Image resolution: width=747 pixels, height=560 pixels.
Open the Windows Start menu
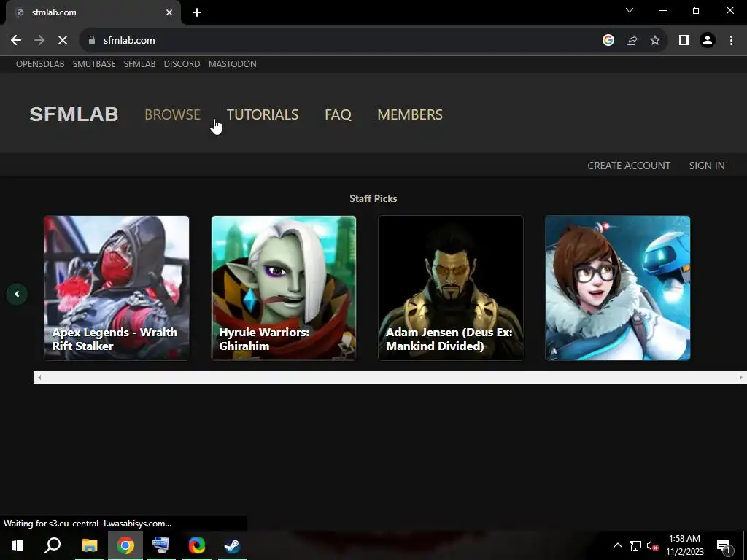click(x=18, y=545)
